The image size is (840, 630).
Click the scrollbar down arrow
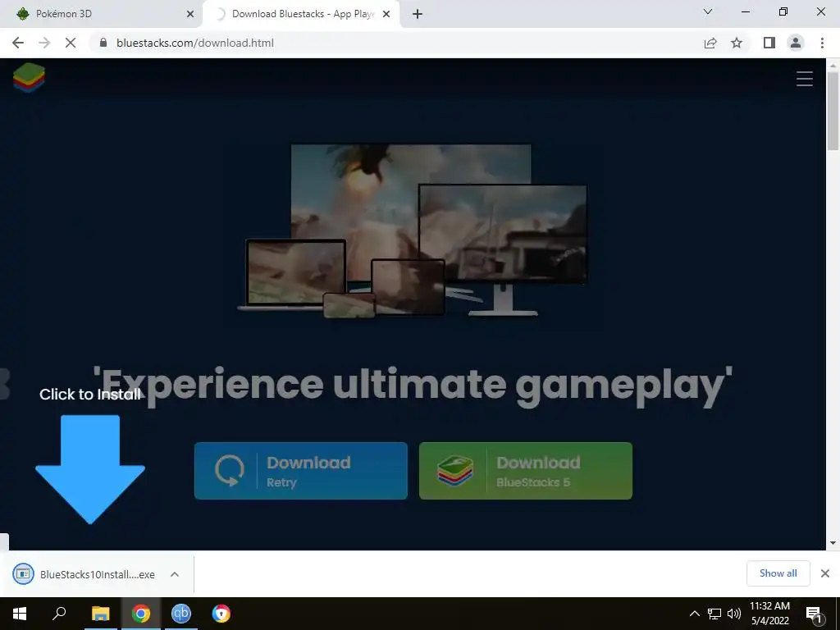pos(833,543)
